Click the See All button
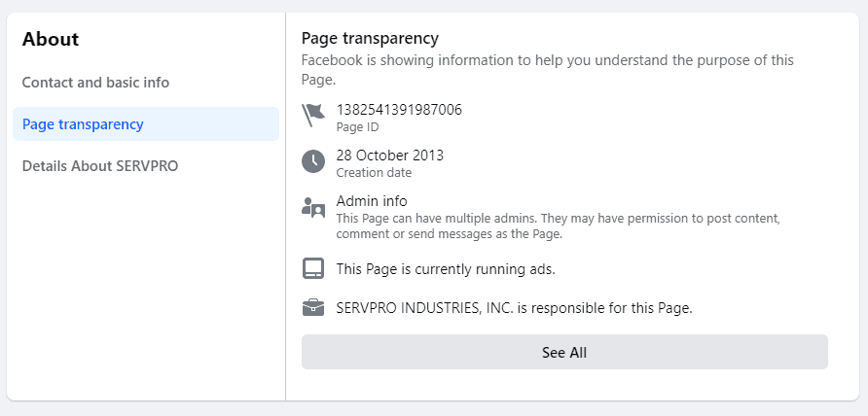The image size is (868, 416). pyautogui.click(x=564, y=352)
